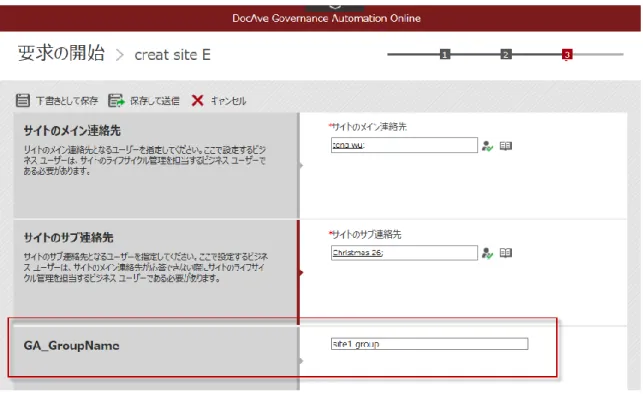Click 下書きとして保存 label
Image resolution: width=643 pixels, height=394 pixels.
point(67,101)
